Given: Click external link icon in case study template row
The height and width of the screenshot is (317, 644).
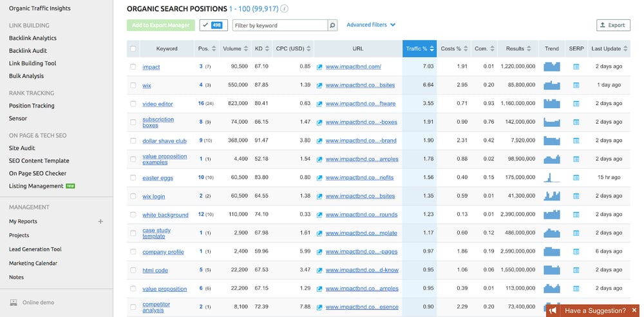Looking at the screenshot, I should [x=319, y=233].
